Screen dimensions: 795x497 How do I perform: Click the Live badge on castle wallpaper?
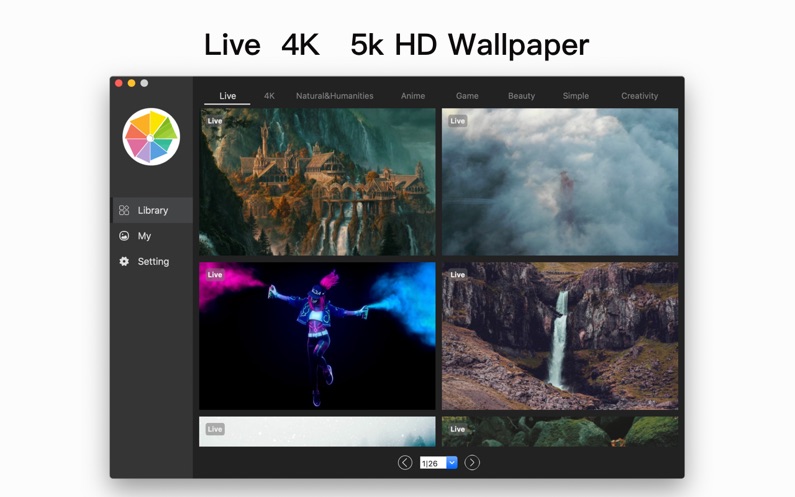pyautogui.click(x=214, y=121)
